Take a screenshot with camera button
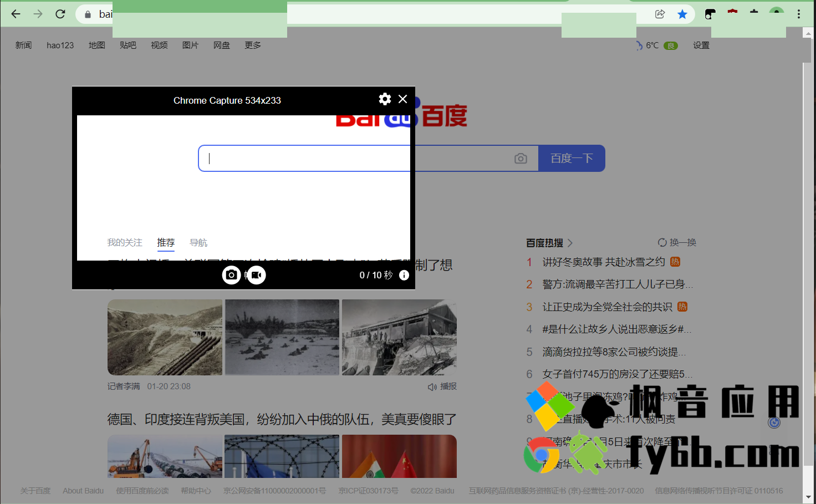Image resolution: width=816 pixels, height=504 pixels. pyautogui.click(x=231, y=275)
